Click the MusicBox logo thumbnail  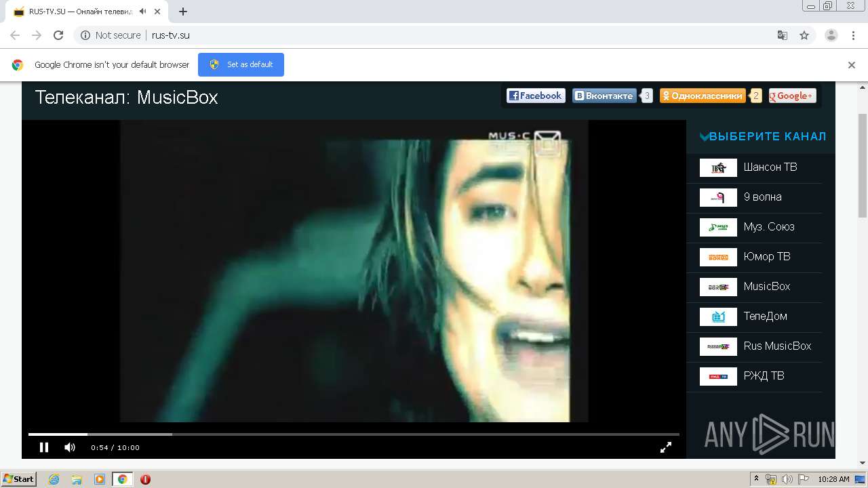[x=718, y=287]
